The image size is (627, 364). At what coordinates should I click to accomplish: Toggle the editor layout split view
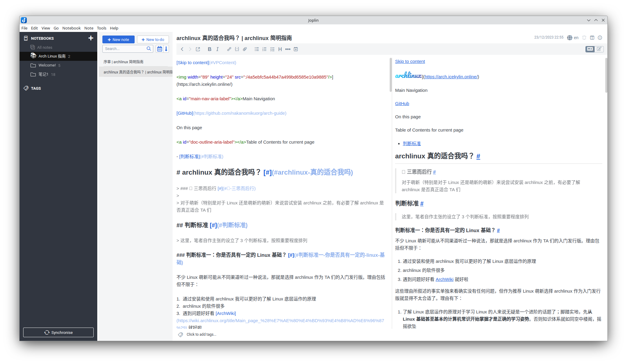point(592,38)
